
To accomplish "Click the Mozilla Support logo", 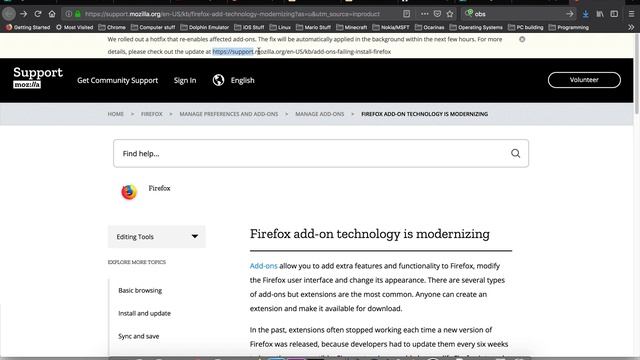I will click(x=38, y=78).
